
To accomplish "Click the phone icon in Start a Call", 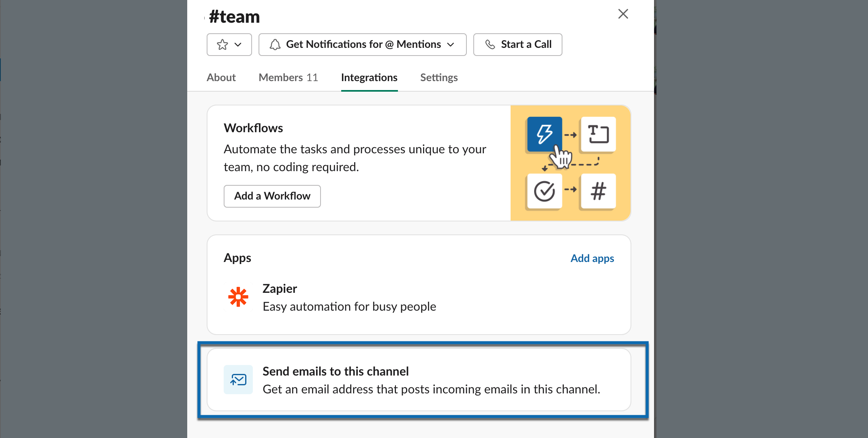I will pos(490,45).
